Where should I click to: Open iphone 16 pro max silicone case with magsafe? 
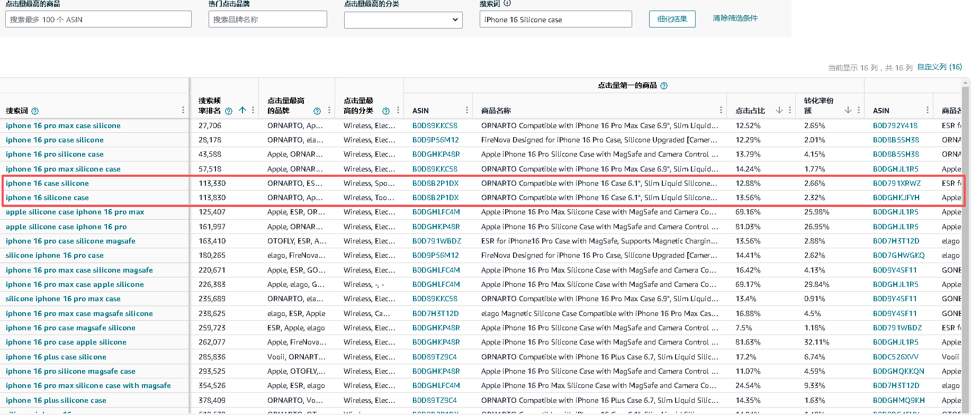(88, 386)
